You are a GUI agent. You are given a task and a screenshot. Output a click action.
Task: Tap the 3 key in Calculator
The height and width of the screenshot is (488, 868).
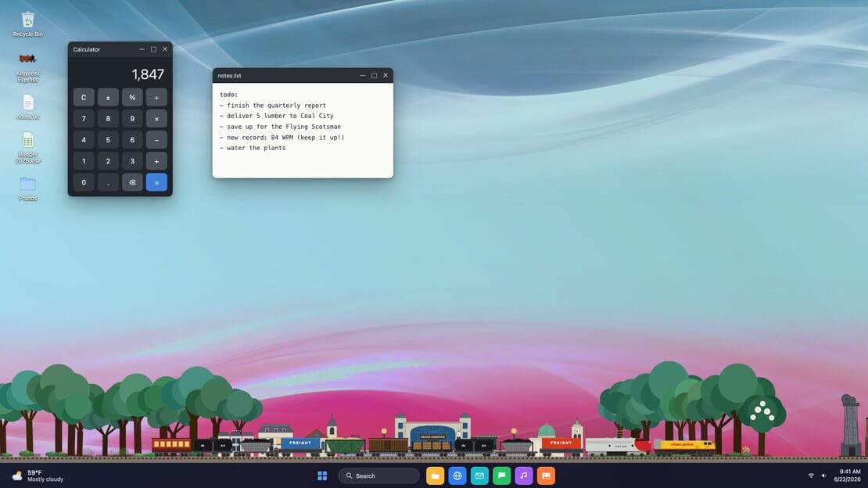point(132,161)
